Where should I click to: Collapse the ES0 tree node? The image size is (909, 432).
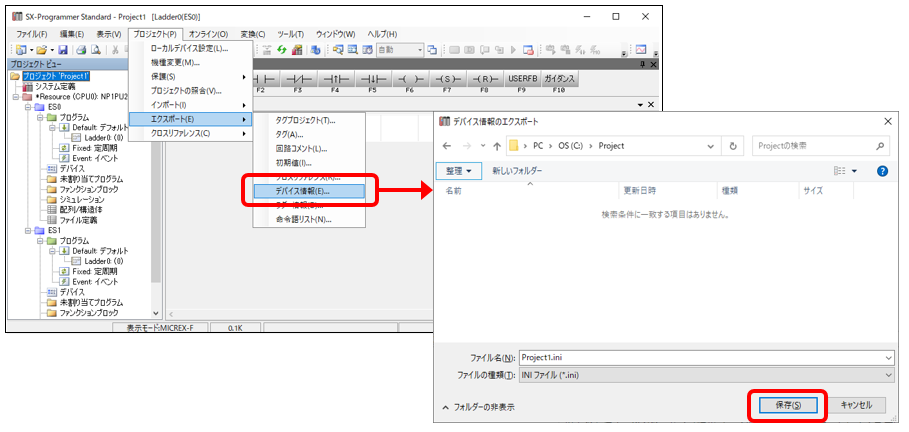point(26,106)
